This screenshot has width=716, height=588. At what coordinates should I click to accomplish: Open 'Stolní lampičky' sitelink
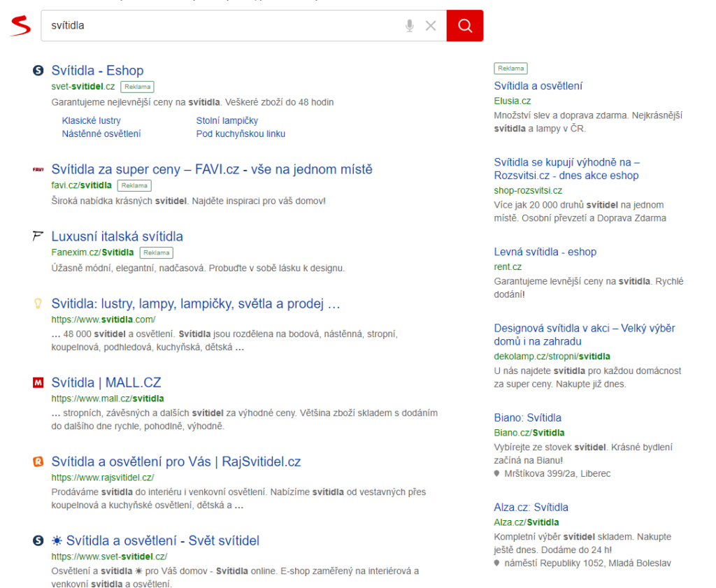[227, 121]
